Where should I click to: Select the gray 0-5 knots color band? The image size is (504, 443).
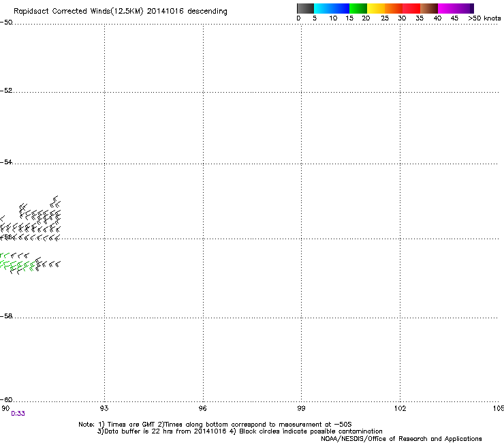(x=305, y=8)
